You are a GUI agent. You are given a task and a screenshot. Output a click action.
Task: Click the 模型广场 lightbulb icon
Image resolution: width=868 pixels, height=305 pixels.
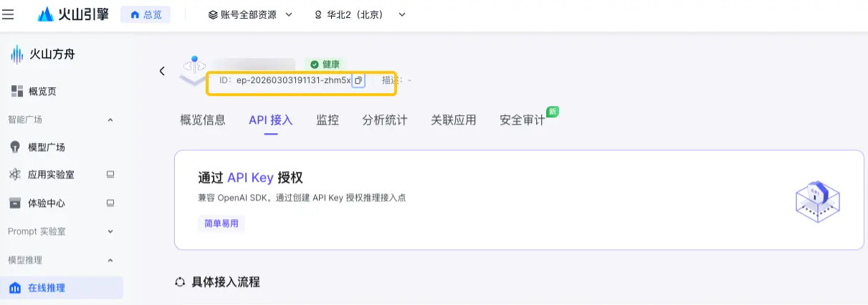click(15, 147)
